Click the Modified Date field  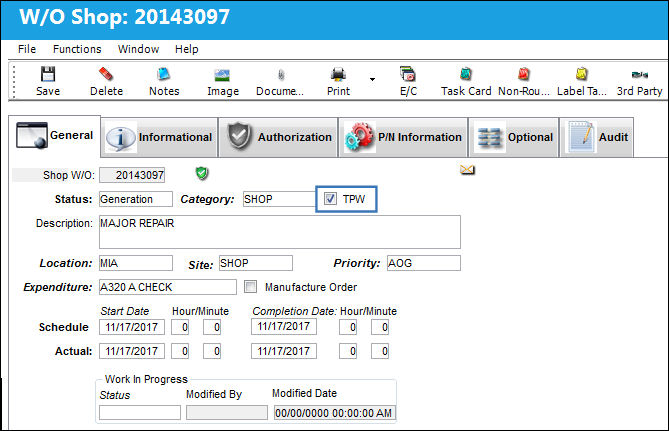[334, 413]
